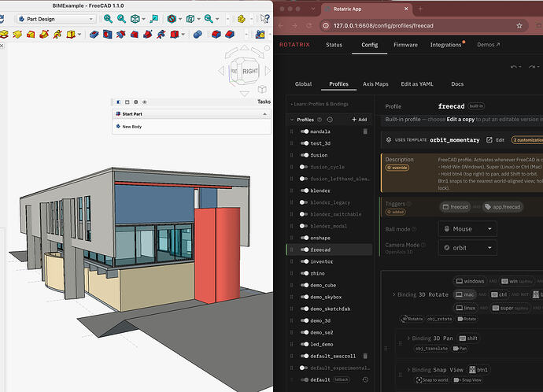Toggle the mandala profile switch
The width and height of the screenshot is (543, 392).
click(x=305, y=131)
